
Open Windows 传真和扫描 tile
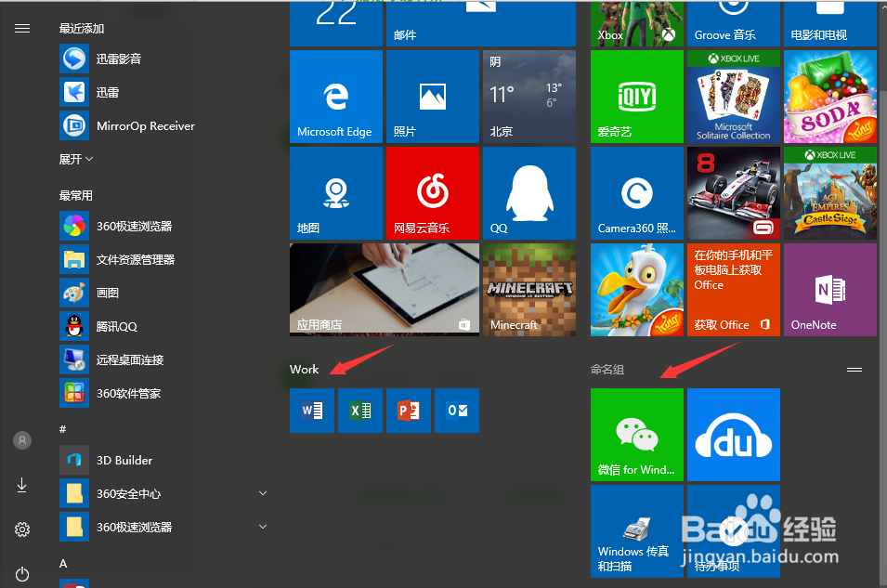pos(637,531)
